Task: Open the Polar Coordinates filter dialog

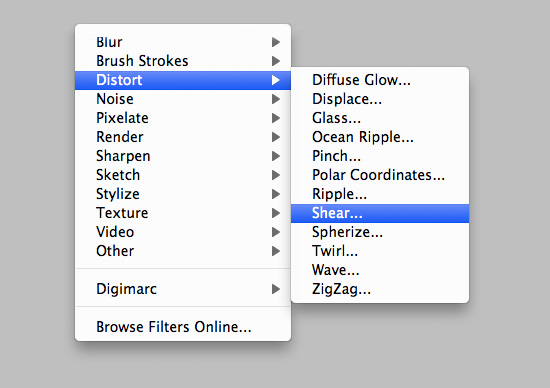Action: [380, 175]
